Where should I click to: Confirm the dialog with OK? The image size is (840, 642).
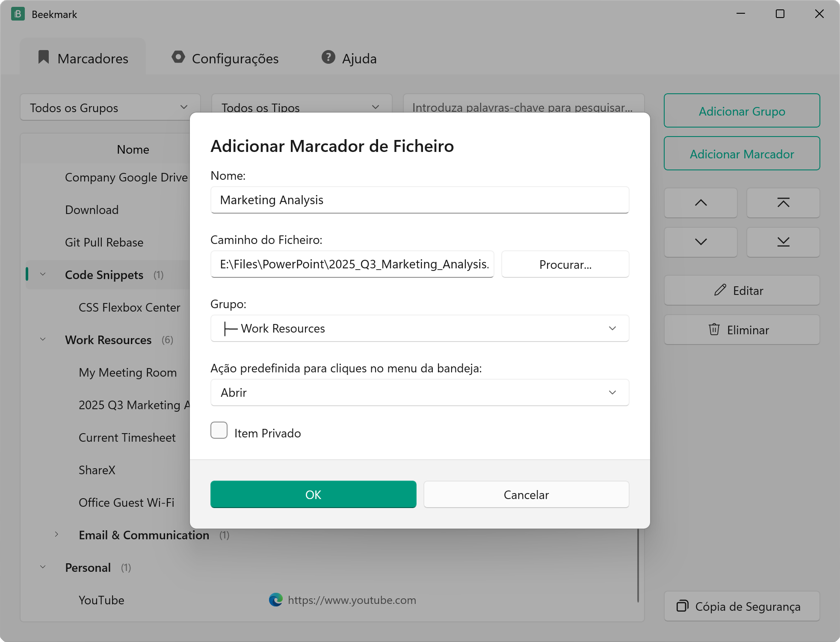tap(313, 495)
